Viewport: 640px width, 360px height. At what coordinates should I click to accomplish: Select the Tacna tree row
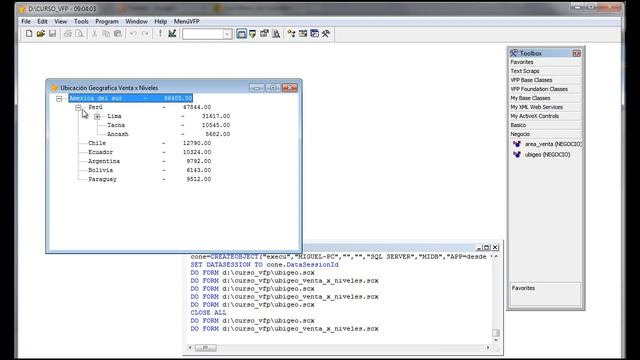tap(168, 125)
